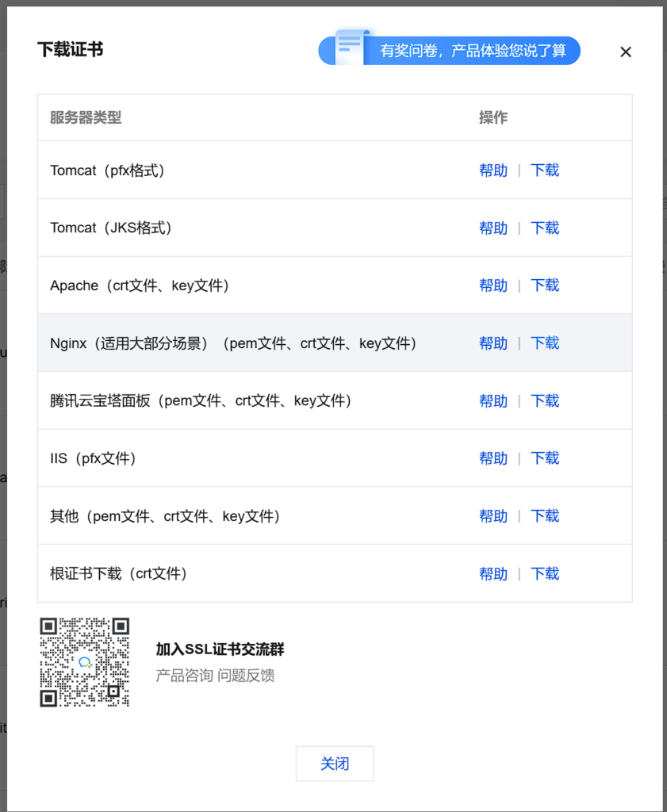Viewport: 667px width, 812px height.
Task: Click the 服务器类型 column header
Action: click(x=86, y=117)
